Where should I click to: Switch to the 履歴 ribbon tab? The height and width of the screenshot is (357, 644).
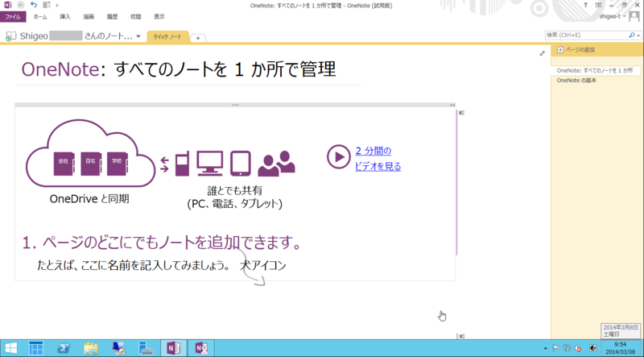pos(112,17)
